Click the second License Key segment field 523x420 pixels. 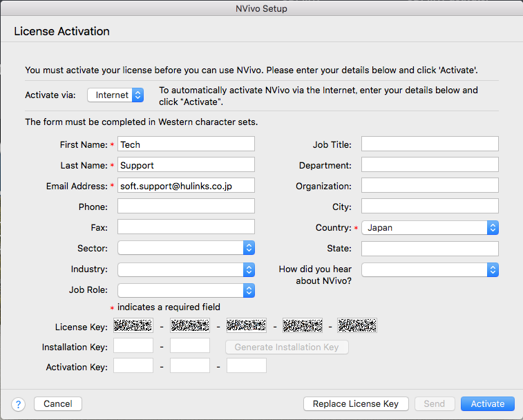[x=190, y=325]
